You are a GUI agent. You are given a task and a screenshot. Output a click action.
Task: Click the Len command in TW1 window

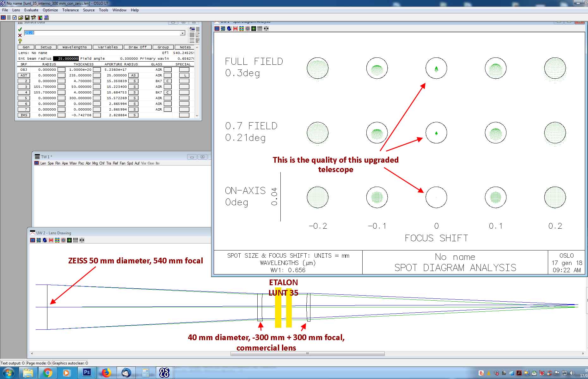click(43, 163)
